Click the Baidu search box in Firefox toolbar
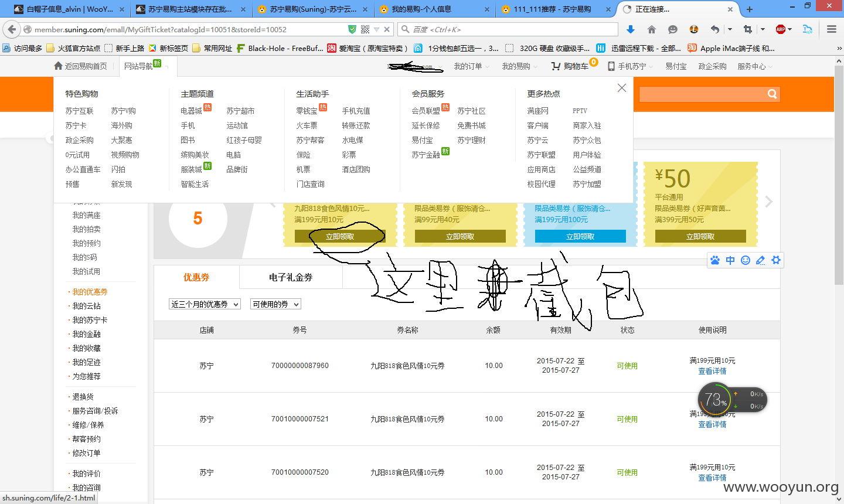 [x=508, y=29]
